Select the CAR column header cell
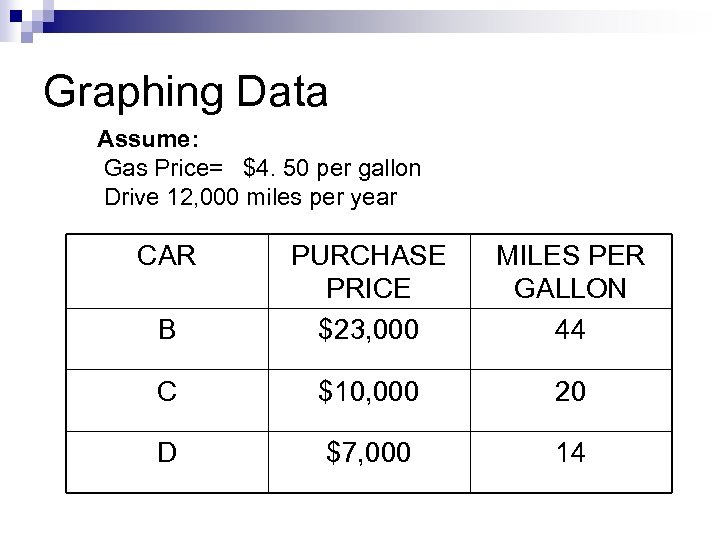Viewport: 720px width, 540px height. point(166,256)
